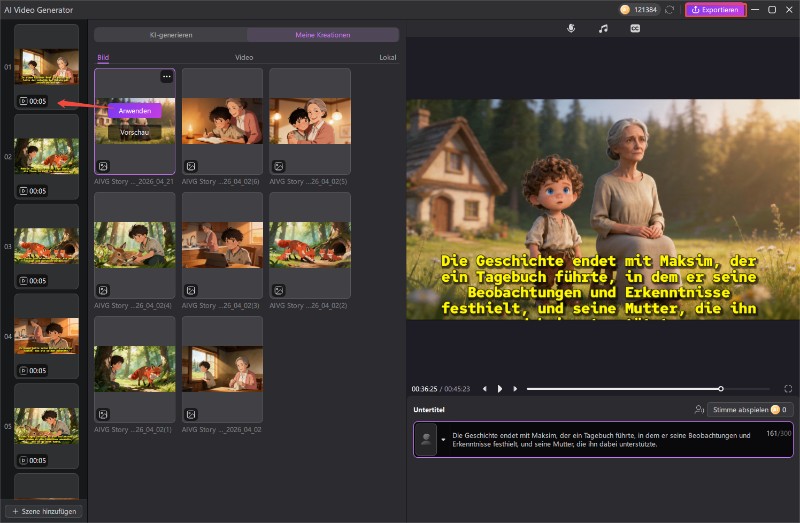Screen dimensions: 800x523
Task: Click the refresh credits icon
Action: click(x=669, y=10)
